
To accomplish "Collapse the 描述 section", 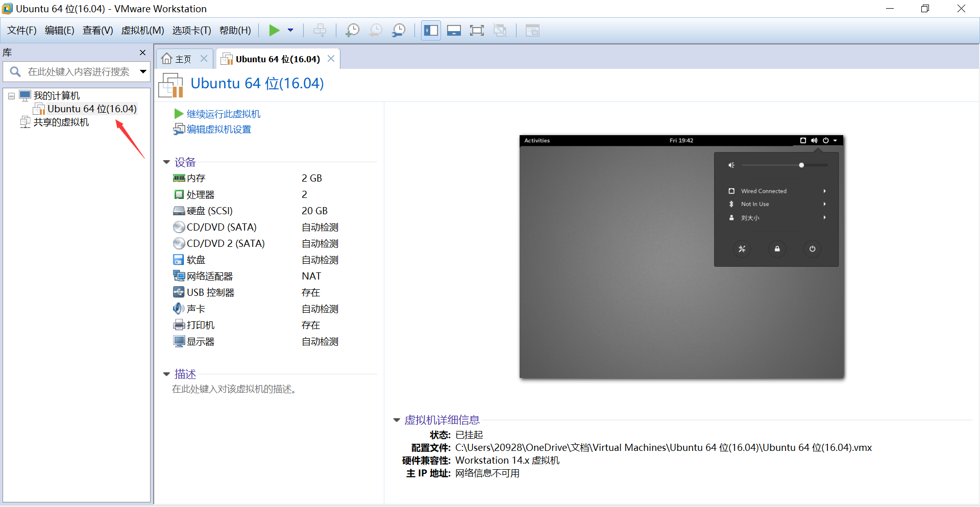I will point(166,374).
